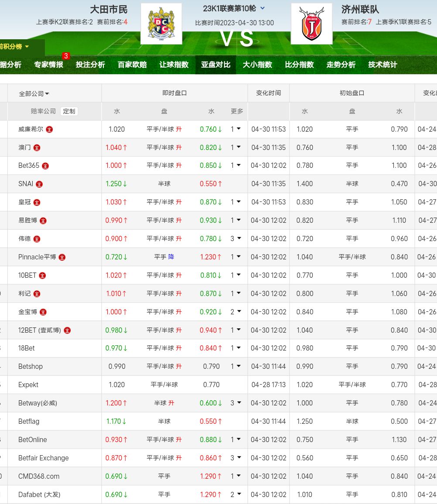This screenshot has width=437, height=504.
Task: Click the 主 badge beside Pinnacle平博
Action: click(62, 258)
